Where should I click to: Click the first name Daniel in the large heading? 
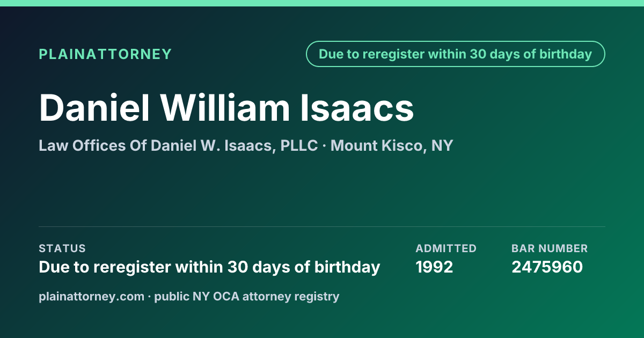pyautogui.click(x=94, y=108)
